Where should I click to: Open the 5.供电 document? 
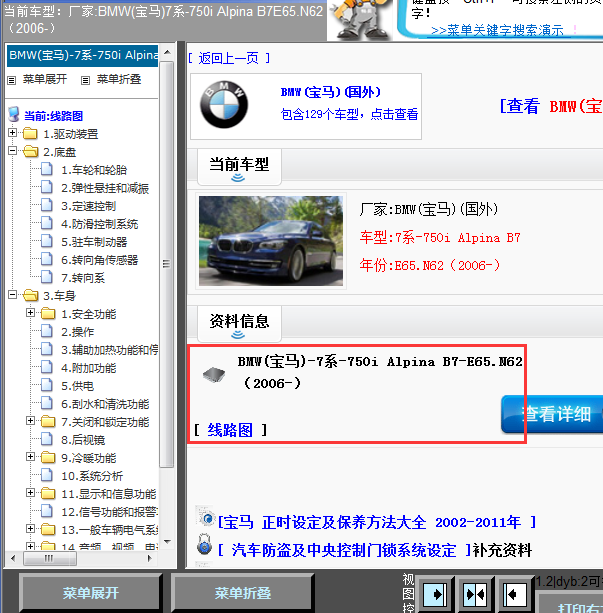(x=77, y=386)
